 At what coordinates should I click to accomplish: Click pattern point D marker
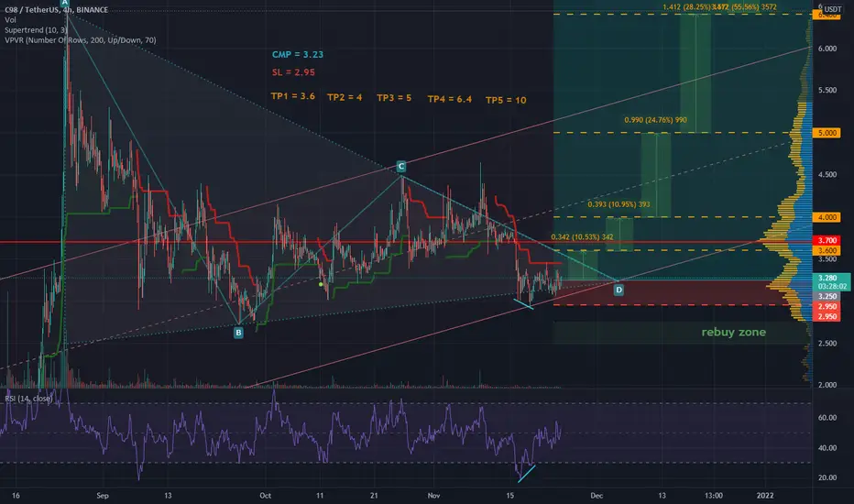[619, 290]
